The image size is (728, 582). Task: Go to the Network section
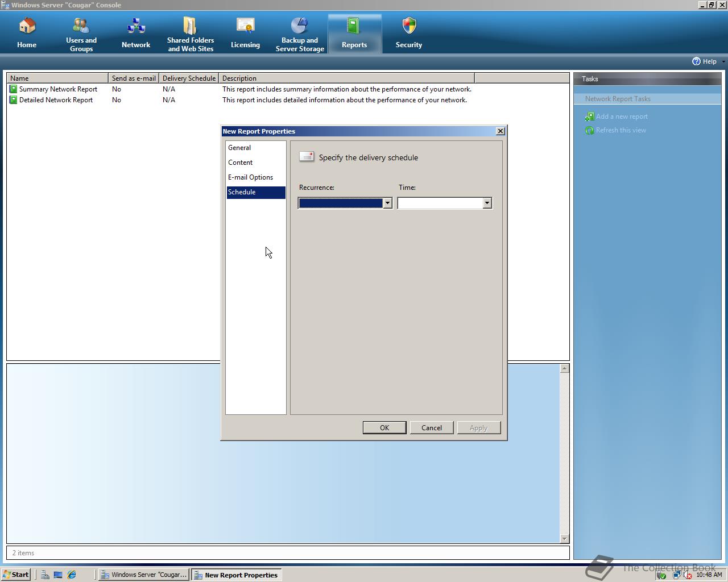click(x=136, y=34)
